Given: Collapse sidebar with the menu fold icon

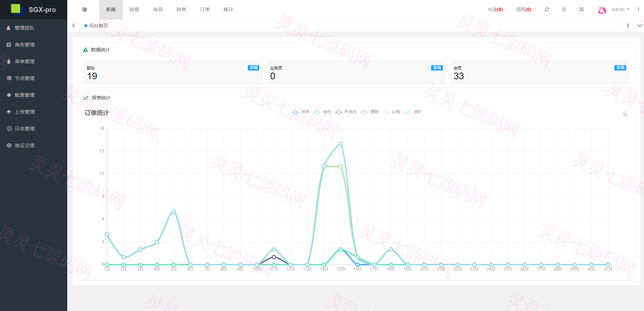Looking at the screenshot, I should click(x=84, y=9).
